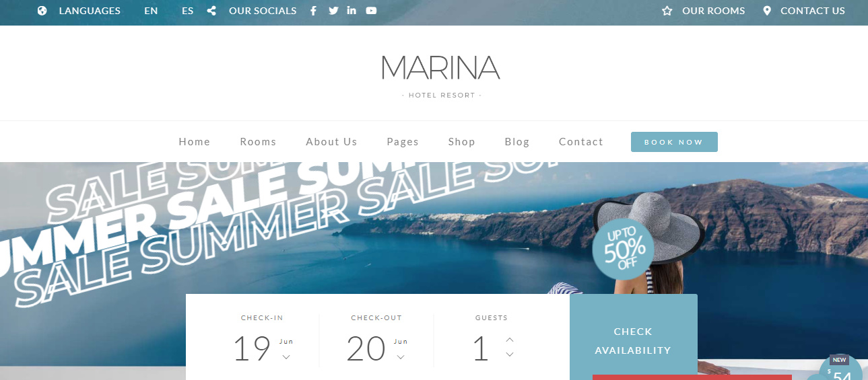The height and width of the screenshot is (380, 868).
Task: Click the star icon next to Our Rooms
Action: (667, 11)
